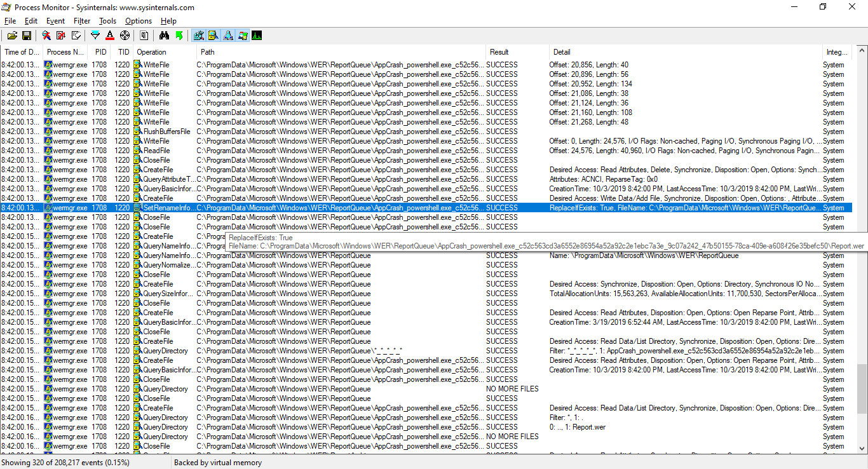868x469 pixels.
Task: Click the Save floppy disk icon
Action: point(27,36)
